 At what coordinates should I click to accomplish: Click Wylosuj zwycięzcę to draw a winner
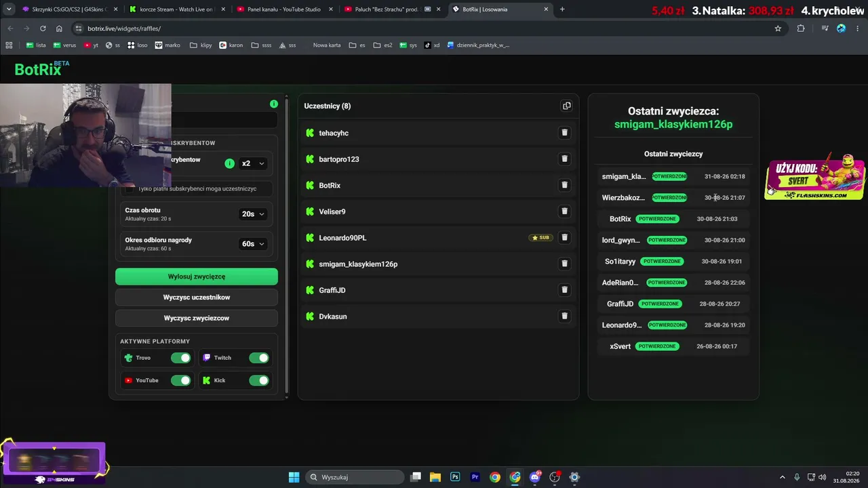pos(197,277)
